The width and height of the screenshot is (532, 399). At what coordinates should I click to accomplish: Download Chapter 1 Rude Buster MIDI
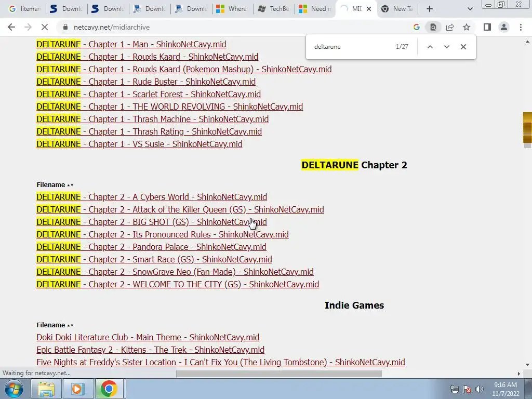tap(146, 82)
